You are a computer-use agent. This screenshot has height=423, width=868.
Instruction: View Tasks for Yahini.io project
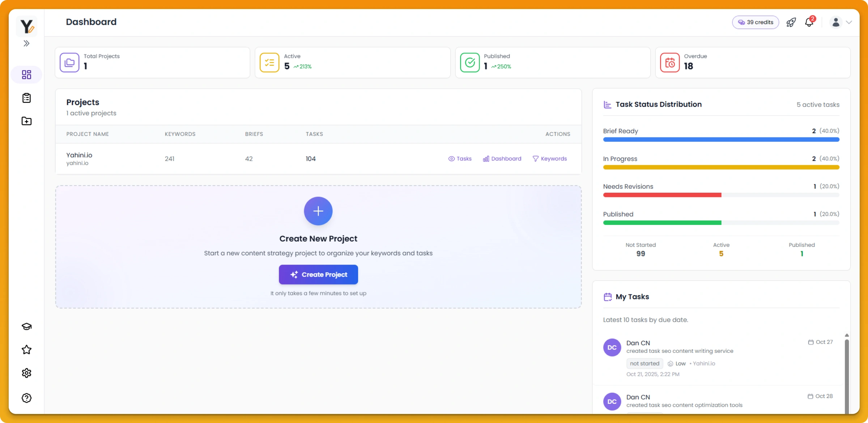click(460, 159)
